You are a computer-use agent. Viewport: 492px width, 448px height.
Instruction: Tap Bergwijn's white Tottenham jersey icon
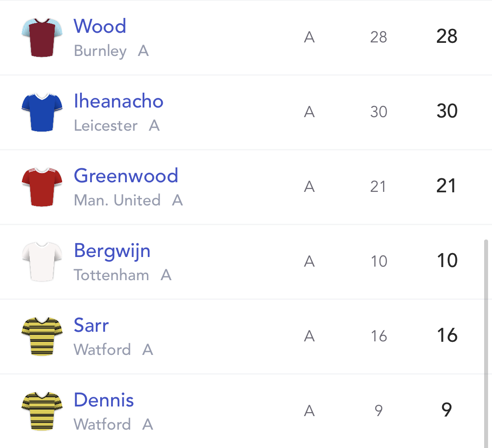click(42, 261)
